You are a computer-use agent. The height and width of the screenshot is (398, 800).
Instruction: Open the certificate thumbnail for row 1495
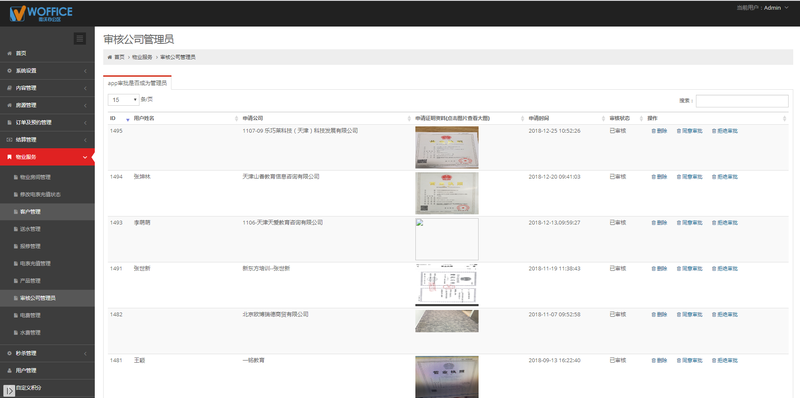447,147
